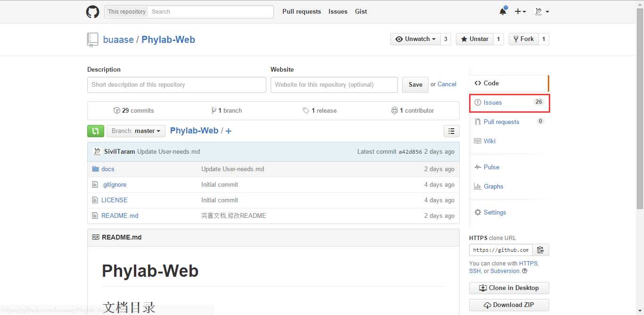Click the browser vertical scrollbar

(x=640, y=108)
